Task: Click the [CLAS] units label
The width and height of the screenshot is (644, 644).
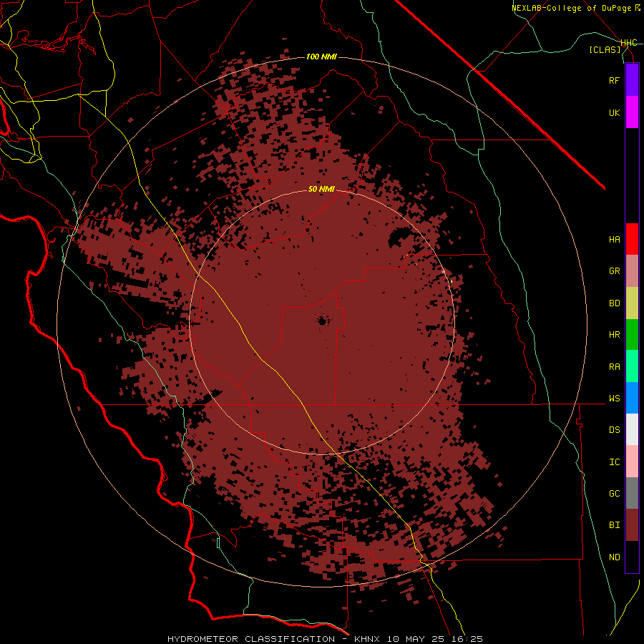Action: point(605,49)
